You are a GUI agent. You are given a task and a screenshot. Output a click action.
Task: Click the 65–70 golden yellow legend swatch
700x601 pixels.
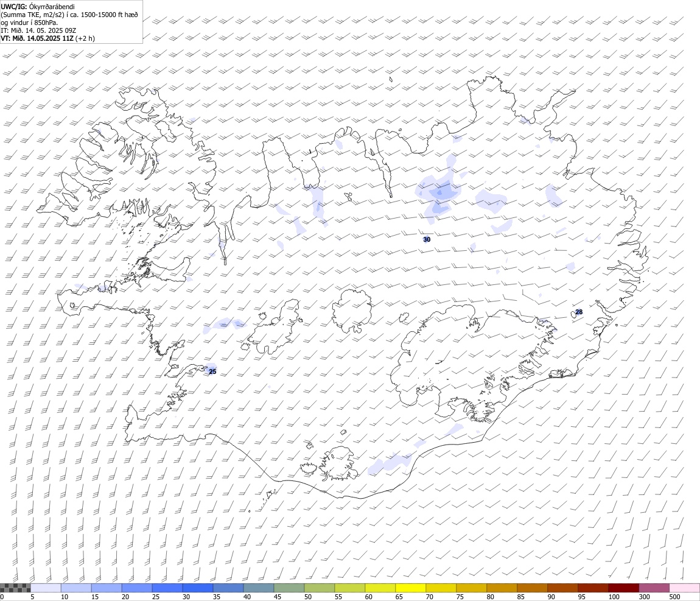[411, 588]
